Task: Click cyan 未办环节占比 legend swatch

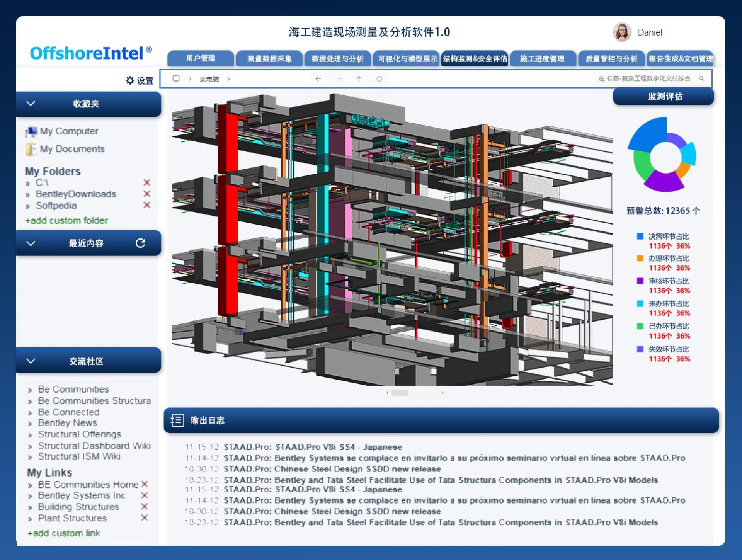Action: tap(640, 303)
